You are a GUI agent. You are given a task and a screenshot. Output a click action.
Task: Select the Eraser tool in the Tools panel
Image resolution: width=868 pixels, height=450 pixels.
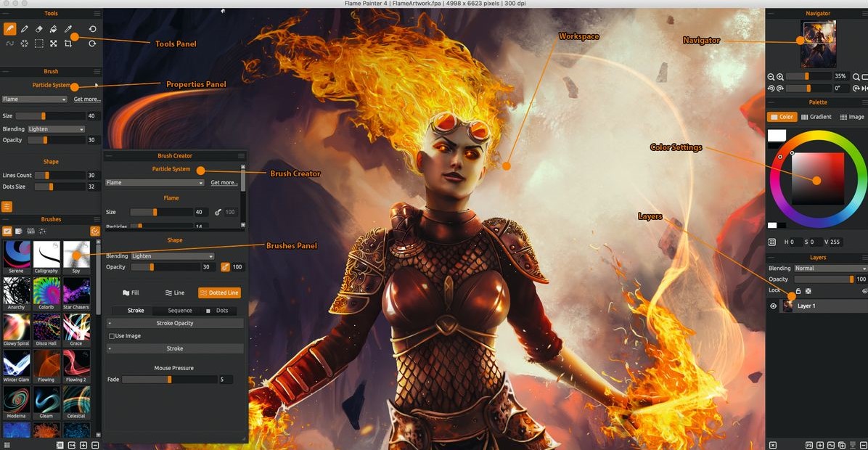pos(38,28)
